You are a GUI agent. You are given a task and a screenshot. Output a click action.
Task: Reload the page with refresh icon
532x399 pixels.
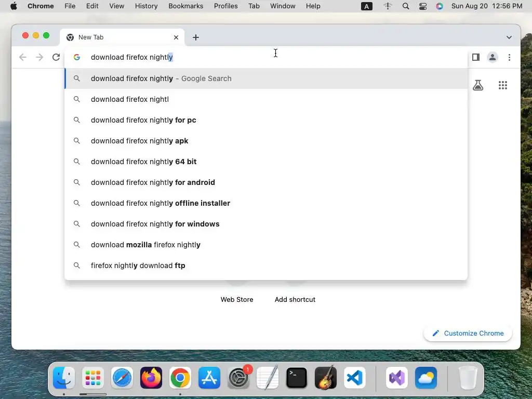(56, 57)
